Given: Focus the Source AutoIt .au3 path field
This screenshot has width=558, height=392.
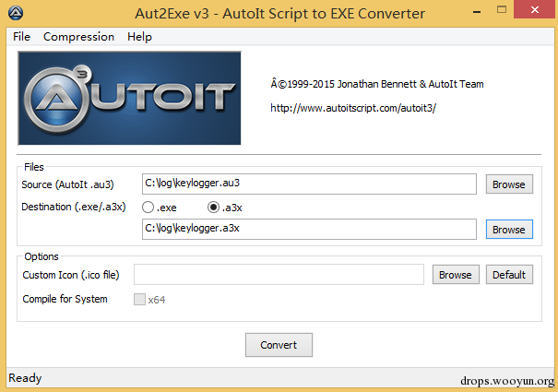Looking at the screenshot, I should pyautogui.click(x=309, y=184).
